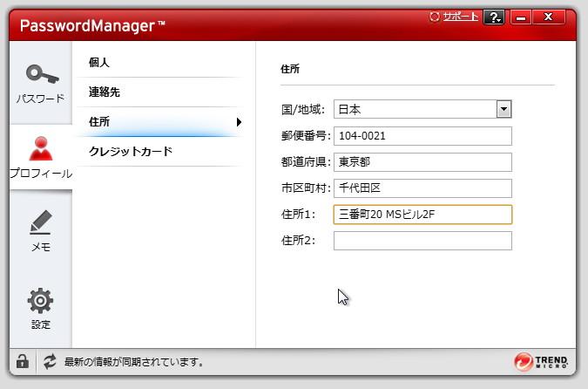The width and height of the screenshot is (588, 389).
Task: Click the 都道府県: label
Action: click(306, 162)
